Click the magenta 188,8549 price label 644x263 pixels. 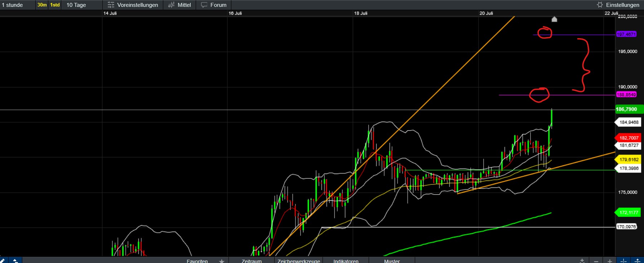(626, 95)
